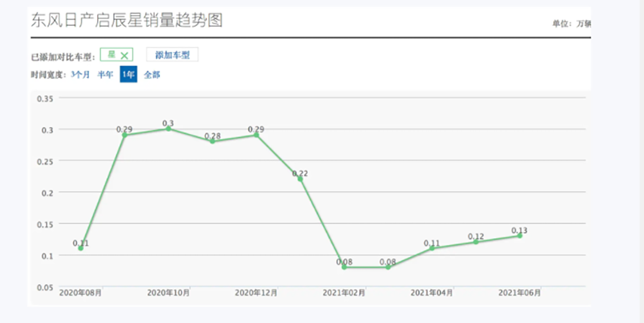Click the 0.35 y-axis label
Image resolution: width=644 pixels, height=323 pixels.
click(x=45, y=99)
